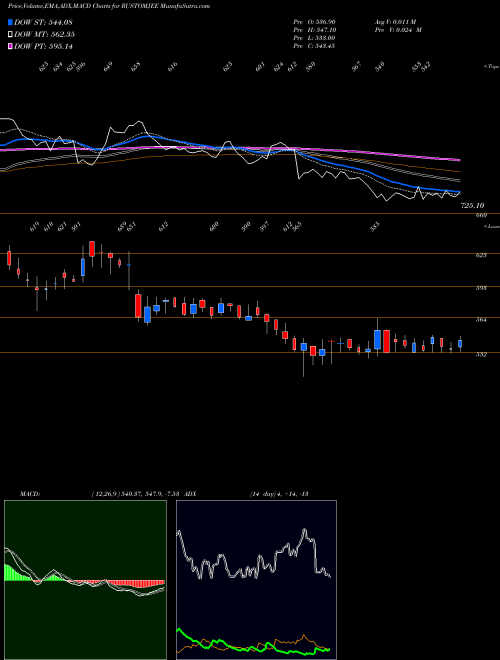Click the Avg V average volume text

tap(395, 22)
